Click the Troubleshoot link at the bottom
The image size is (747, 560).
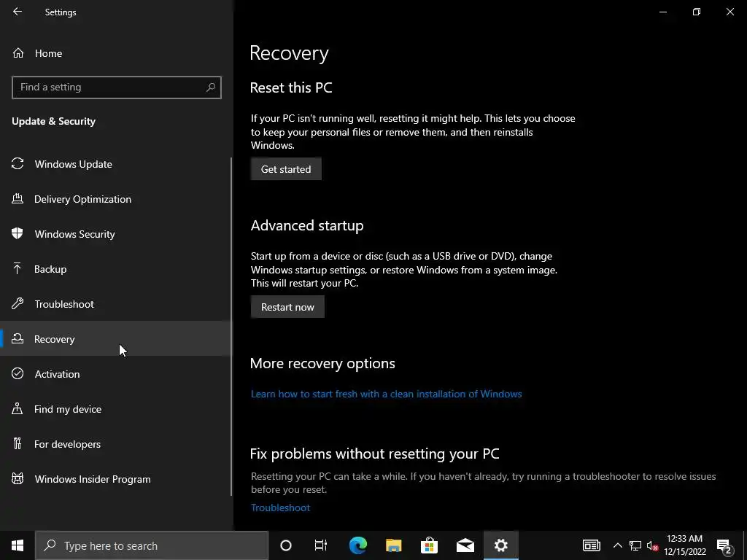[280, 507]
